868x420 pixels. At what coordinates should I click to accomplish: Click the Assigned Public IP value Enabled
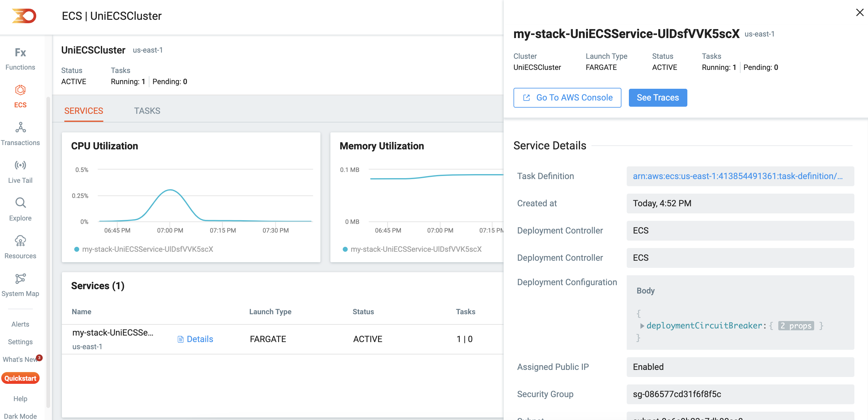(x=740, y=367)
